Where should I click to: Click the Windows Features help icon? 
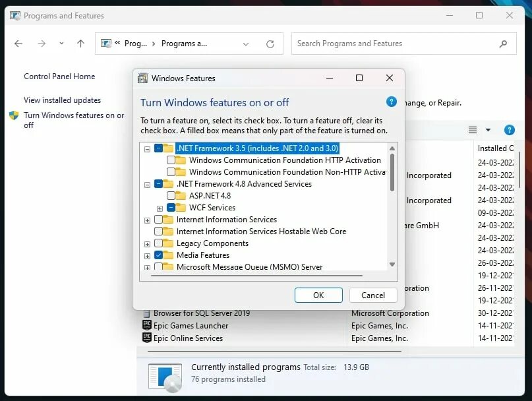(391, 102)
